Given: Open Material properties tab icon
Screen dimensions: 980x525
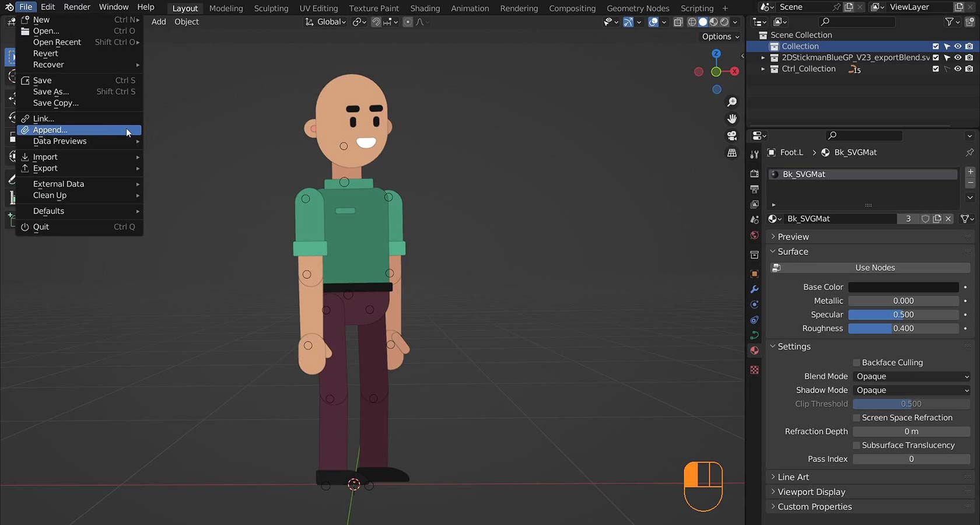Looking at the screenshot, I should click(754, 351).
